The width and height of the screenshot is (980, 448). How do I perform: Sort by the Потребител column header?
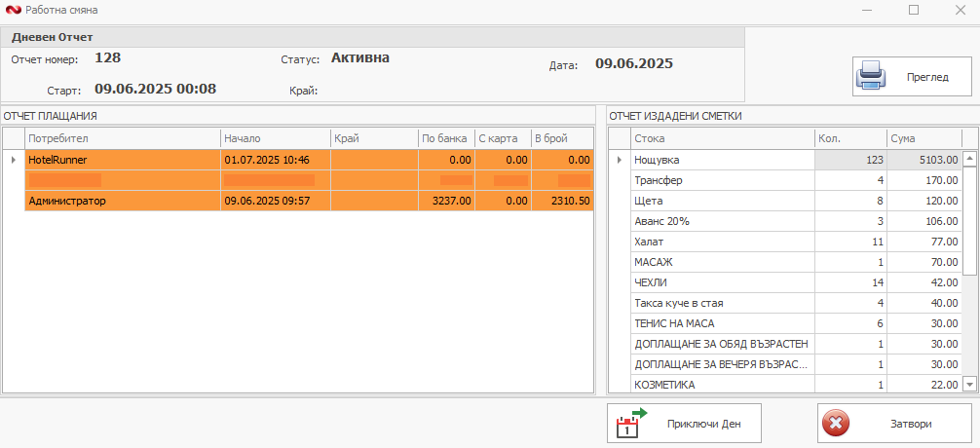(x=122, y=138)
